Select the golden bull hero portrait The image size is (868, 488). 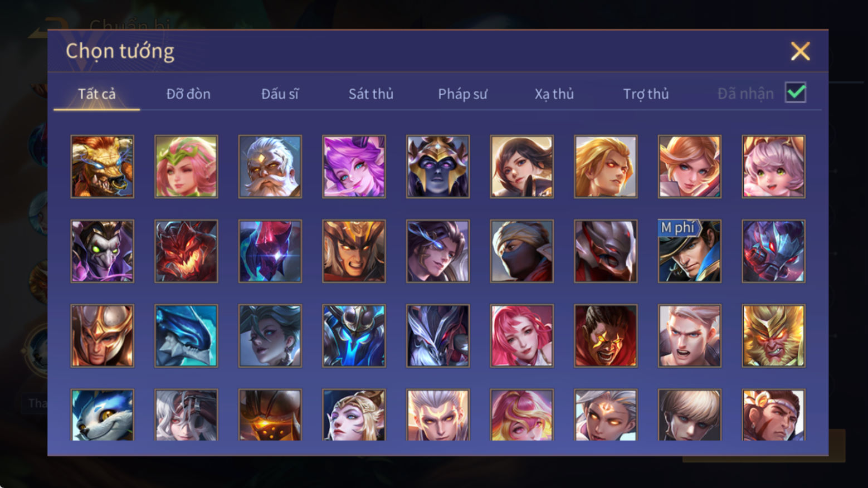click(103, 167)
